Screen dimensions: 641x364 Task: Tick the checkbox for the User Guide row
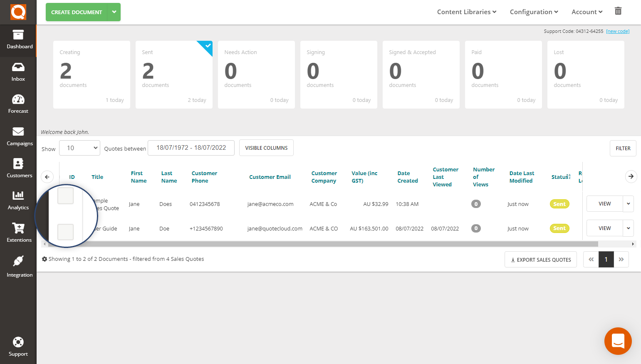pyautogui.click(x=65, y=232)
